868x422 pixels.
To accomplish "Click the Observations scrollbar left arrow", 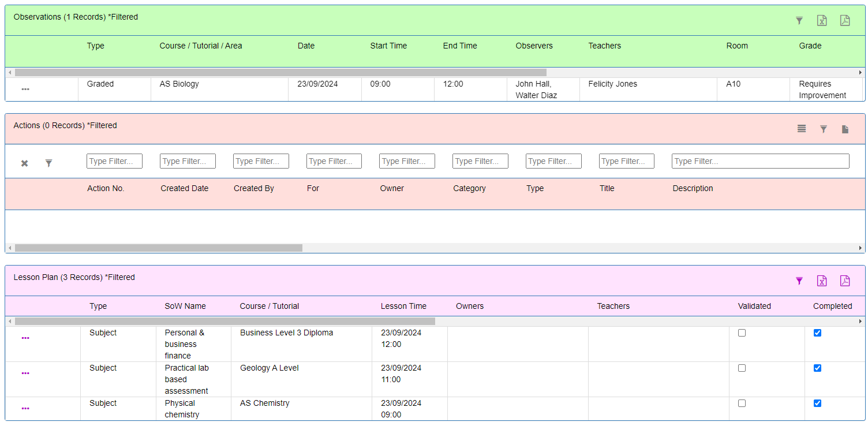I will (10, 73).
